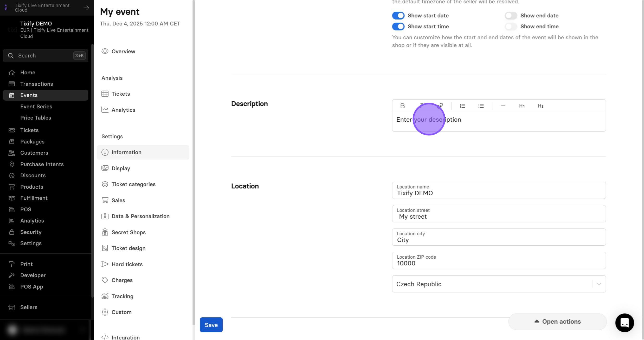Click the search magnifier icon
The height and width of the screenshot is (340, 644).
click(11, 56)
